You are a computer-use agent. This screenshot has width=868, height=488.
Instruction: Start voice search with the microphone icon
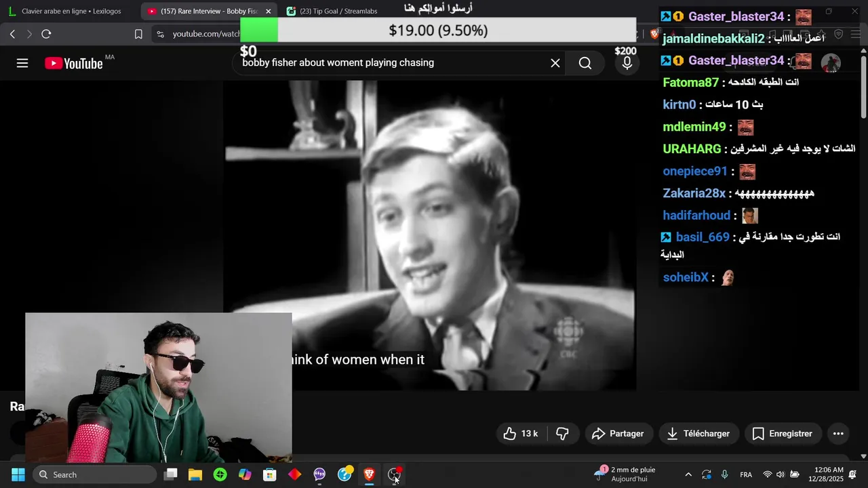pyautogui.click(x=627, y=63)
